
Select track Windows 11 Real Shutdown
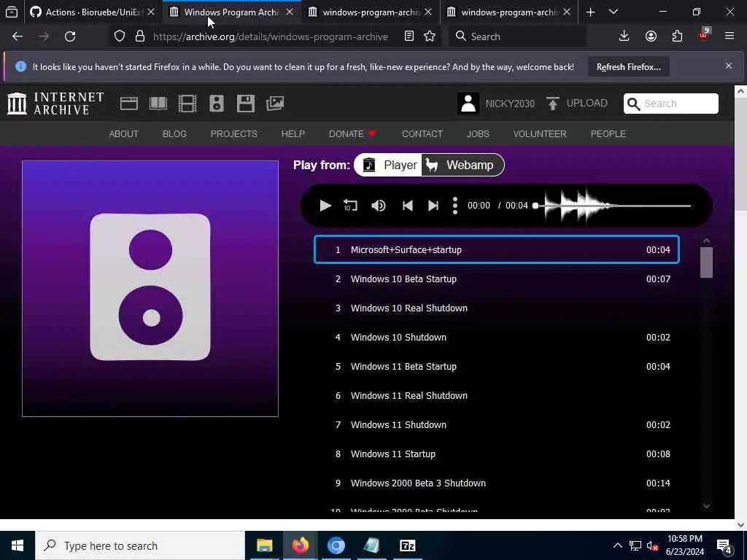coord(496,396)
